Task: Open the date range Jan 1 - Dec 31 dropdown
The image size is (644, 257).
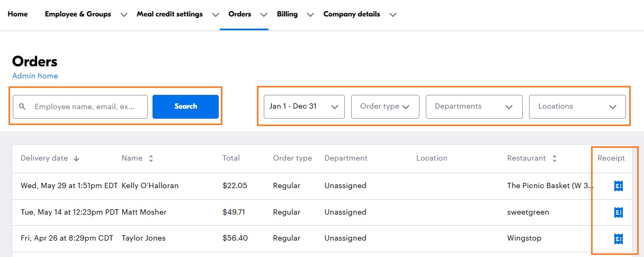Action: click(x=304, y=107)
